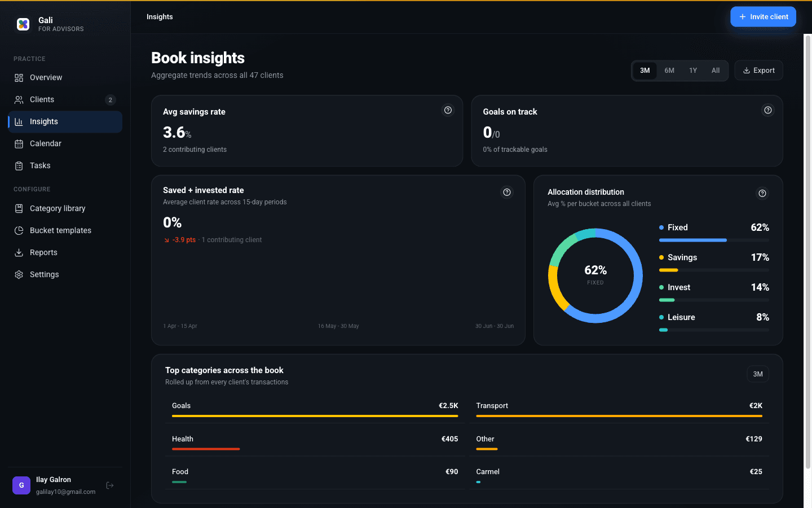Open the Overview page

click(x=65, y=78)
